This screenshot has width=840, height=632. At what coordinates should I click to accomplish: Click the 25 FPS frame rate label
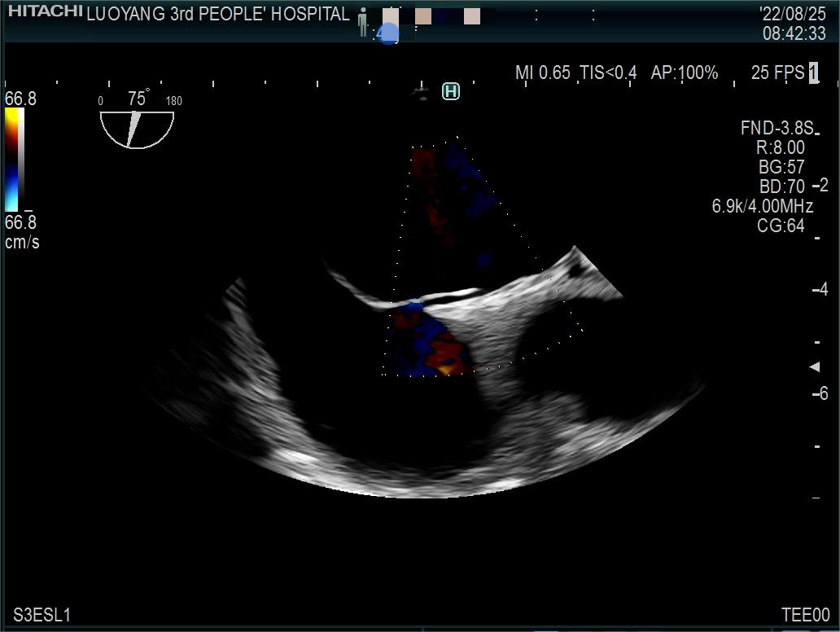pos(777,72)
